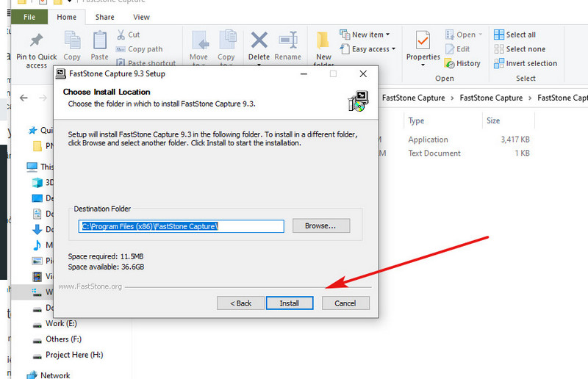This screenshot has height=379, width=588.
Task: Click the Explorer back arrow
Action: [x=24, y=98]
